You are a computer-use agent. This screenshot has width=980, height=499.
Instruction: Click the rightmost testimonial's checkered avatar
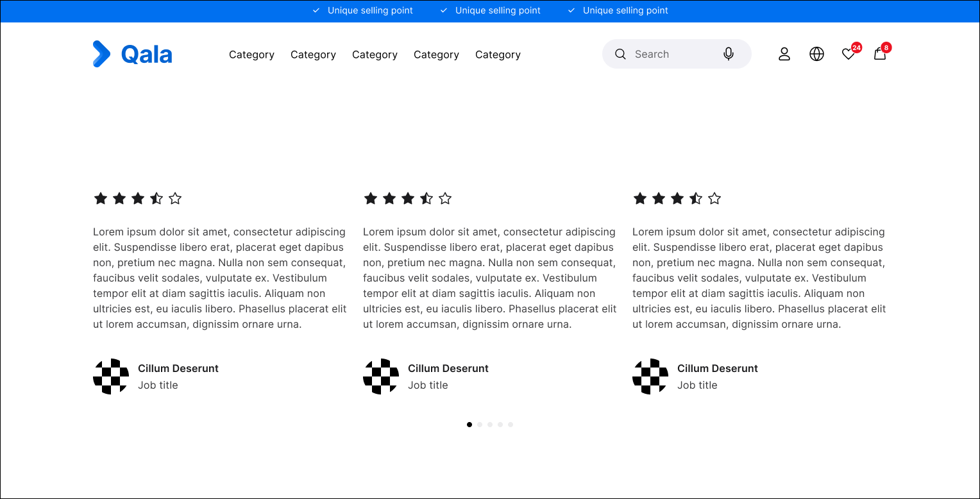[650, 376]
